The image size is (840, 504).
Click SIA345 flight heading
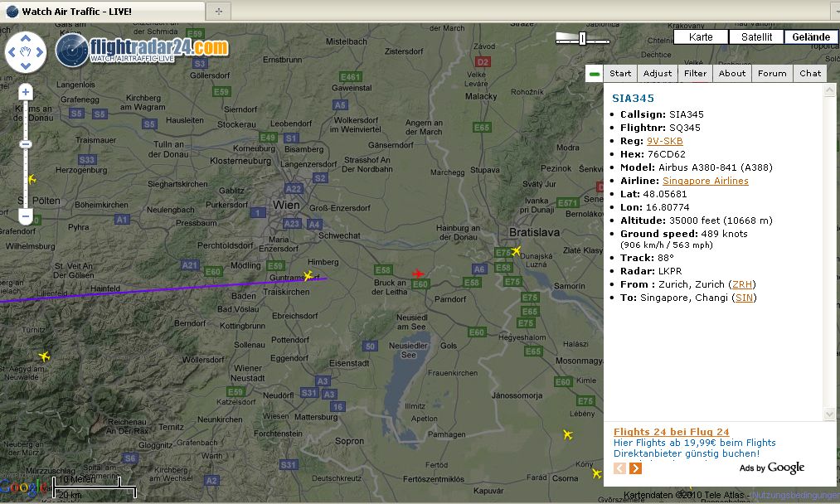634,98
